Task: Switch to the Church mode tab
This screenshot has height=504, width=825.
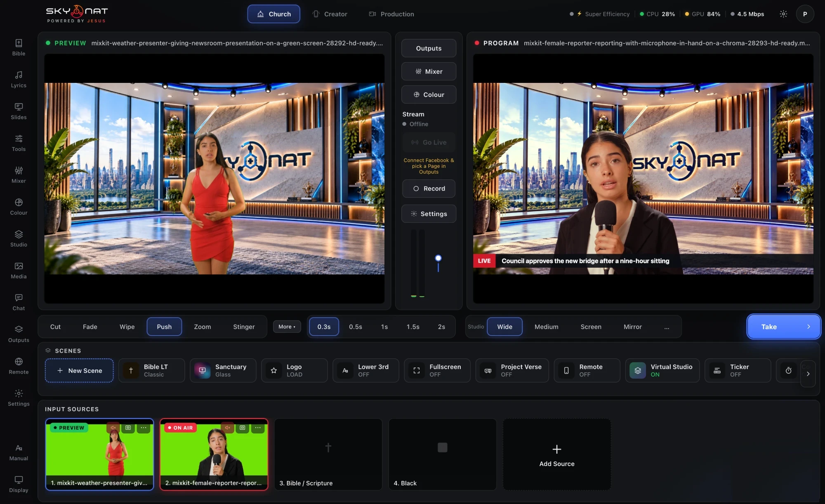Action: point(274,14)
